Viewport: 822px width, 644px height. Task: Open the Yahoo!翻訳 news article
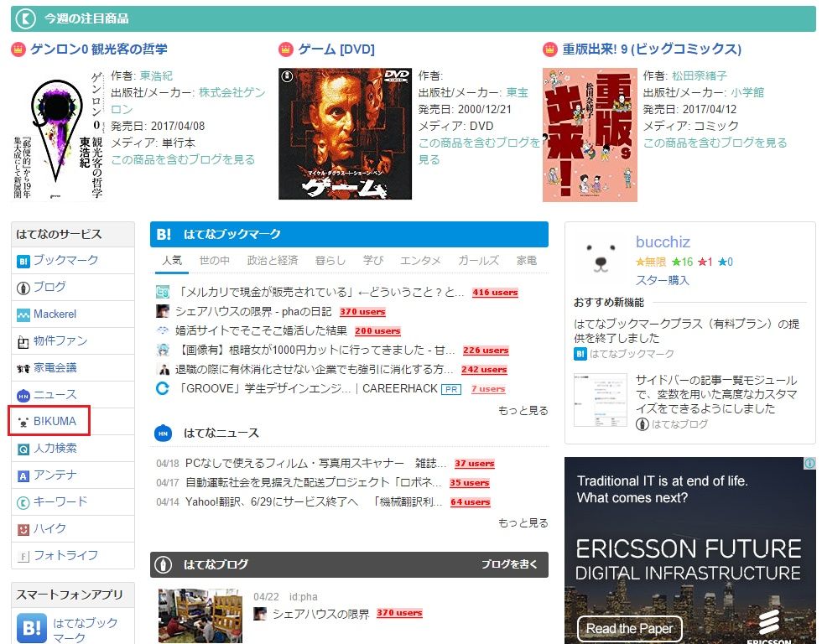pos(314,502)
